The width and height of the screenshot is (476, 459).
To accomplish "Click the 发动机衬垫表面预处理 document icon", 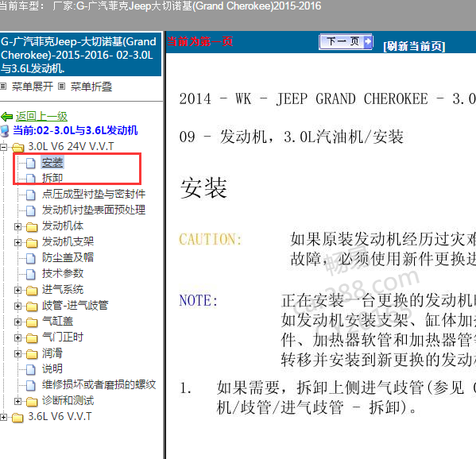I will pos(30,210).
